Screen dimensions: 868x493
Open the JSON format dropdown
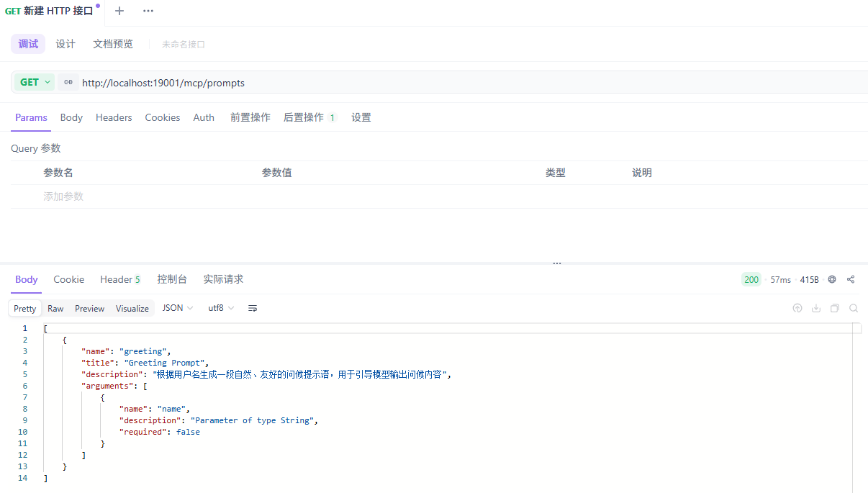point(178,308)
